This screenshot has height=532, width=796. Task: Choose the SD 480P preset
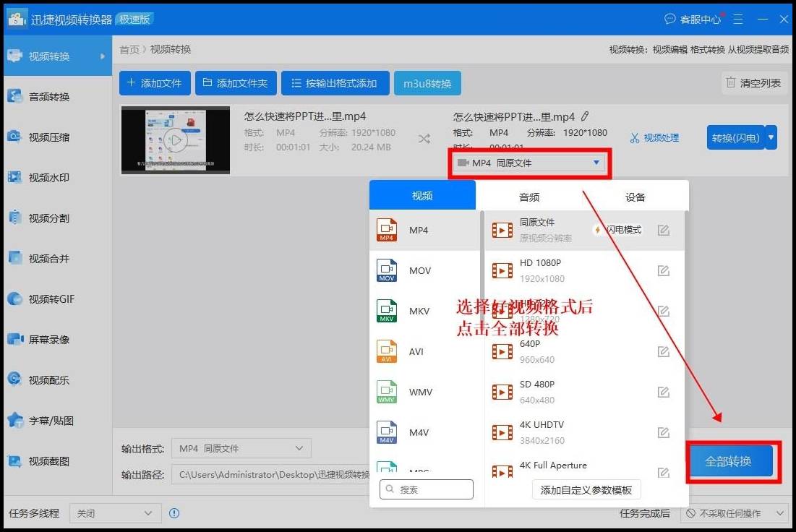point(585,392)
